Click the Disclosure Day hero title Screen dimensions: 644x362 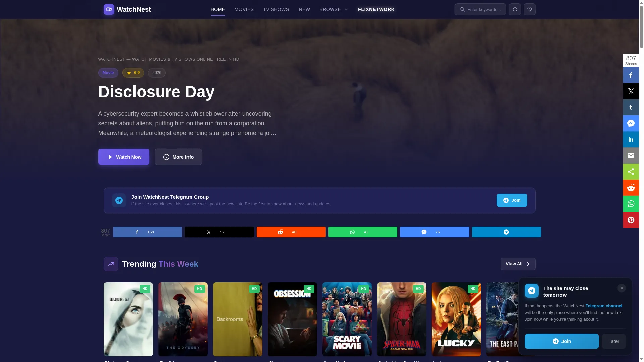pos(156,92)
